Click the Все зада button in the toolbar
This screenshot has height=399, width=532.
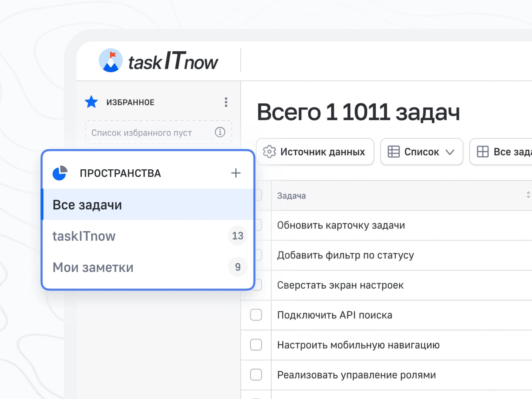pos(501,152)
